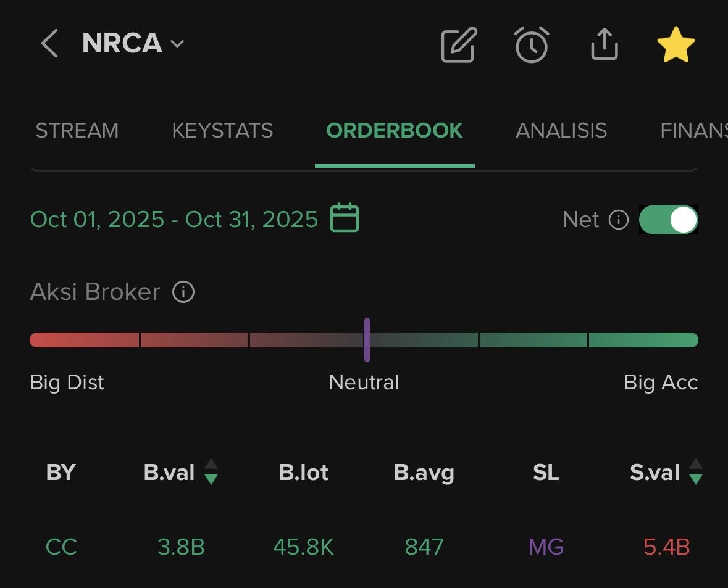728x588 pixels.
Task: Tap the back arrow icon
Action: point(49,44)
